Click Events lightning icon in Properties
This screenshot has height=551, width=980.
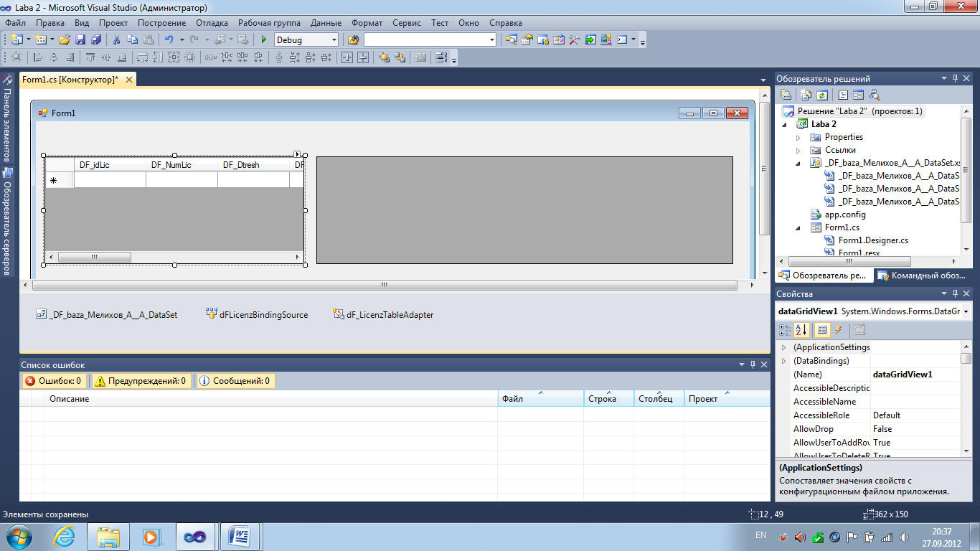(838, 330)
